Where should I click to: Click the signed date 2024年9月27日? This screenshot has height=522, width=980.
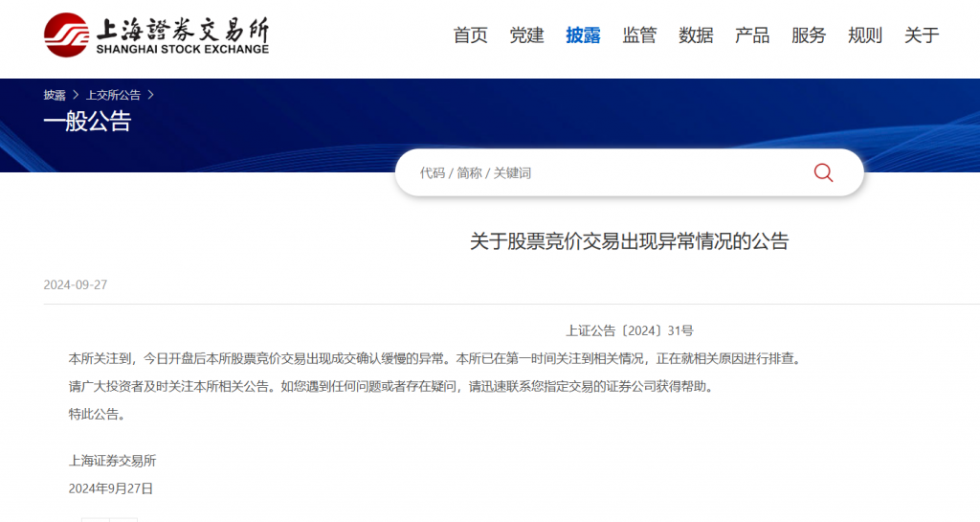point(111,488)
